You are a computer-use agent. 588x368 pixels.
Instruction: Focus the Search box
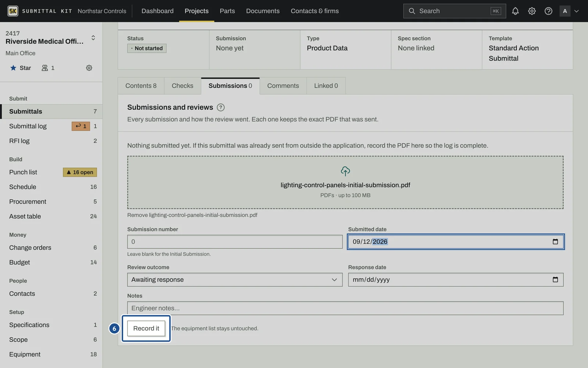coord(454,11)
